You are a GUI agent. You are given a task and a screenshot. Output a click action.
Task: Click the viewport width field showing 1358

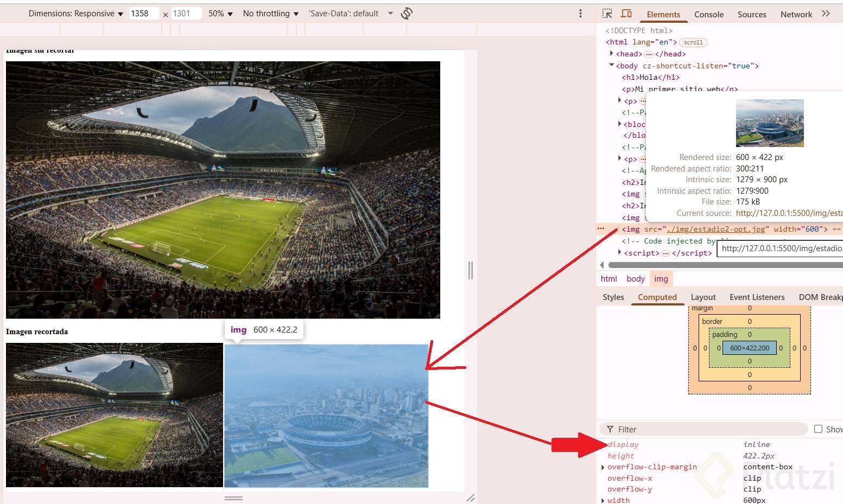pos(144,14)
